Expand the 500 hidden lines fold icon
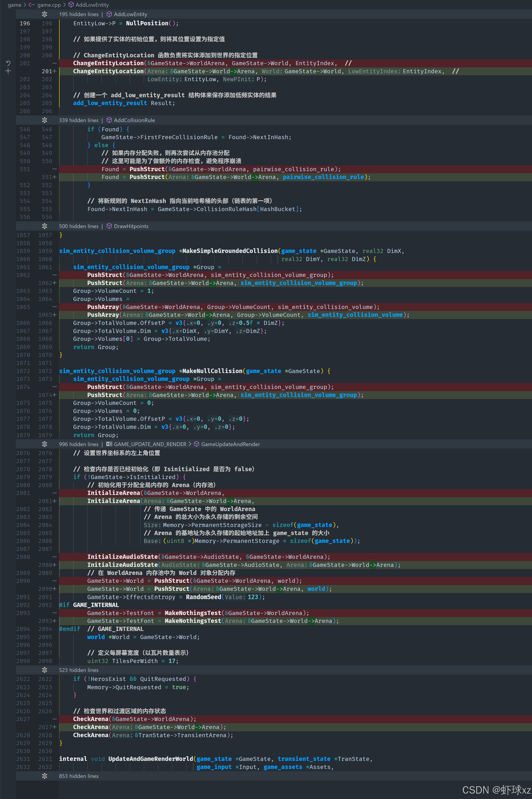This screenshot has height=799, width=532. click(45, 226)
